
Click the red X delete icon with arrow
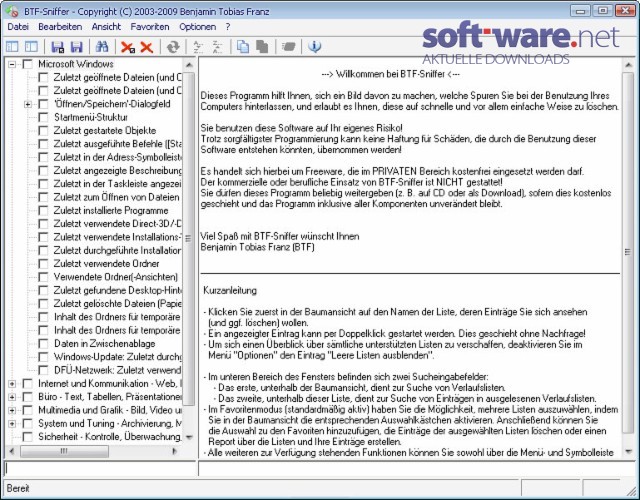[x=128, y=47]
